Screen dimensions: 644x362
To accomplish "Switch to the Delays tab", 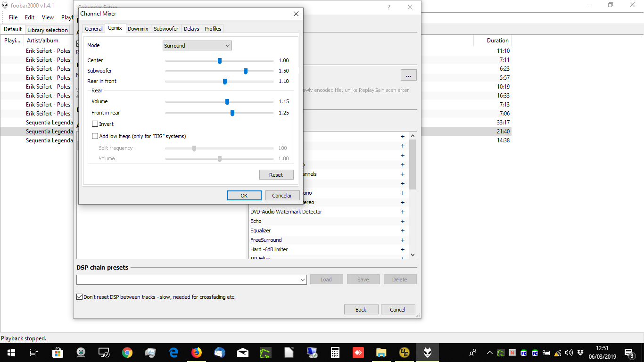I will [191, 29].
